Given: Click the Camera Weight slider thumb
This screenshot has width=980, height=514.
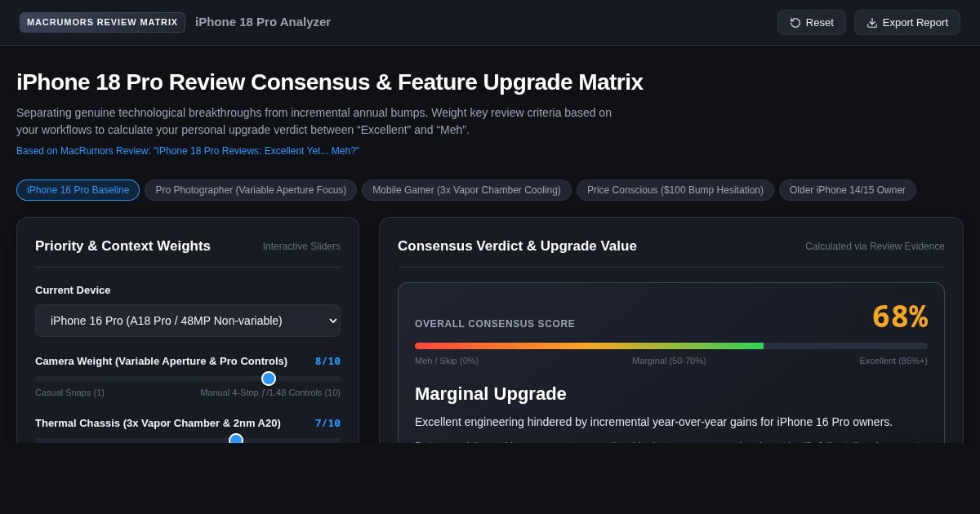Looking at the screenshot, I should 269,379.
